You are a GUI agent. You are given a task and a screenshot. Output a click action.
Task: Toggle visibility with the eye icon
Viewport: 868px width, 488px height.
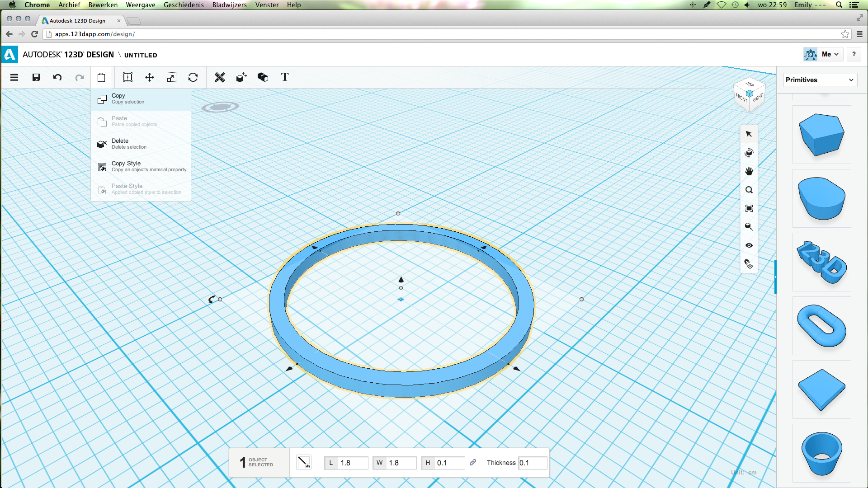click(x=749, y=245)
